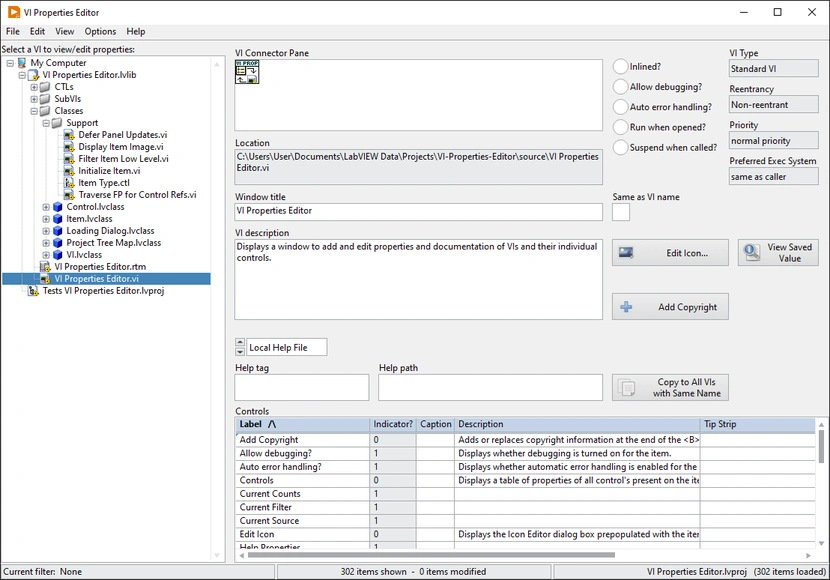Click the Window title input field
The width and height of the screenshot is (830, 580).
click(419, 212)
